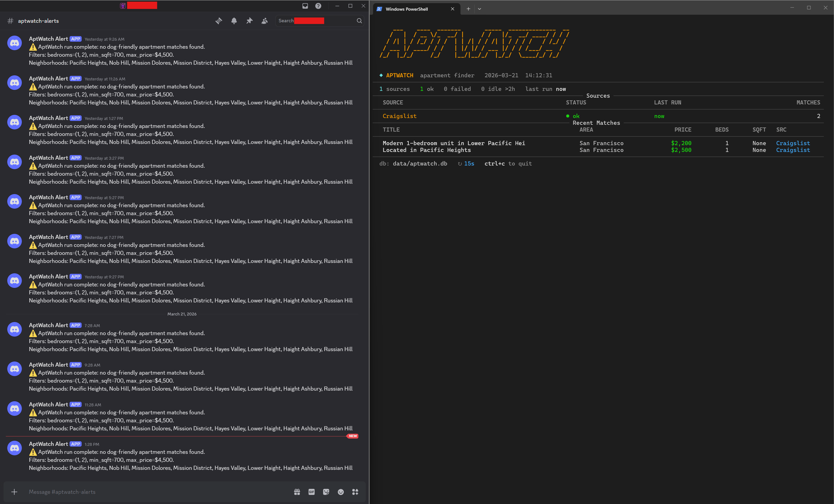The height and width of the screenshot is (504, 834).
Task: Click the "Yesterday at 3:27 PM" timestamp
Action: (x=104, y=158)
